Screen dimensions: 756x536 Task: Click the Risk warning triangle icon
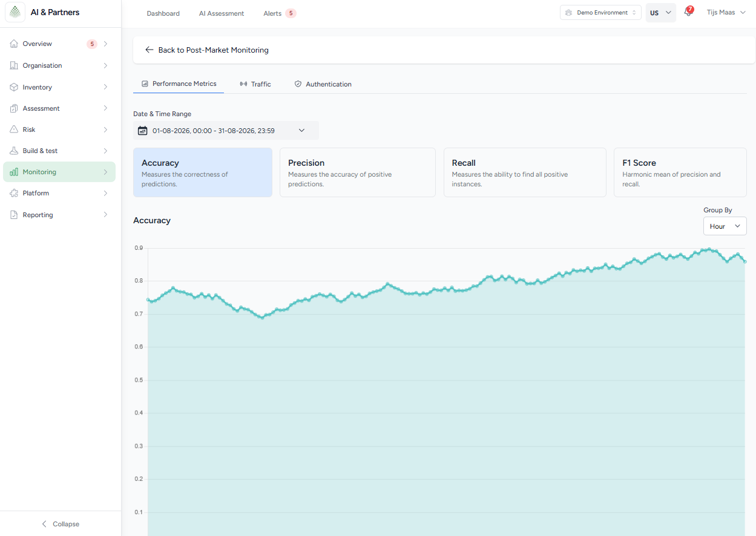click(14, 129)
